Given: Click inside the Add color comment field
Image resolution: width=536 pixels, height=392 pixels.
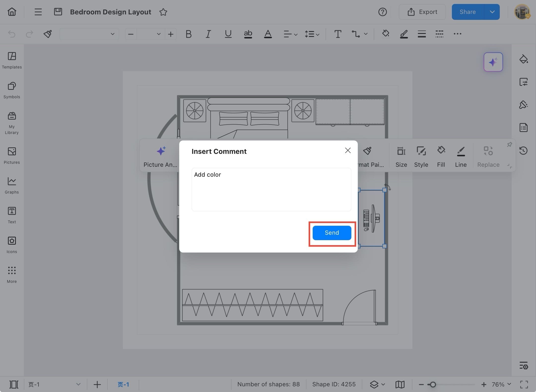Looking at the screenshot, I should [271, 189].
